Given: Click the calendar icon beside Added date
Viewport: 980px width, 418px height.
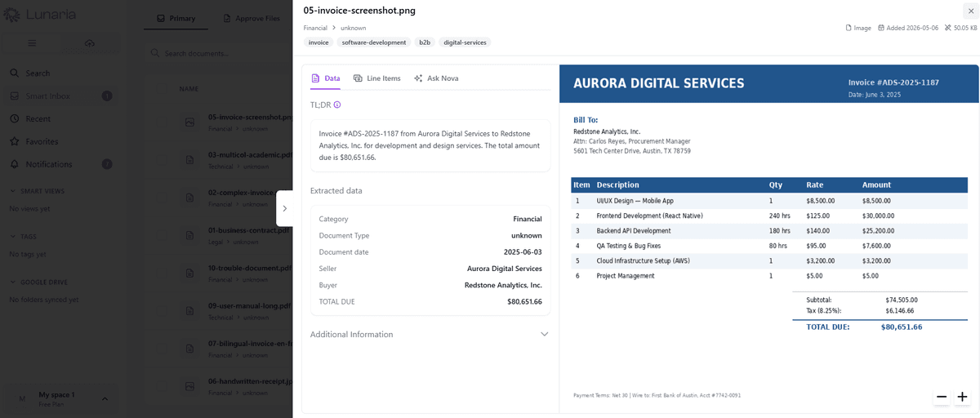Looking at the screenshot, I should (x=881, y=28).
